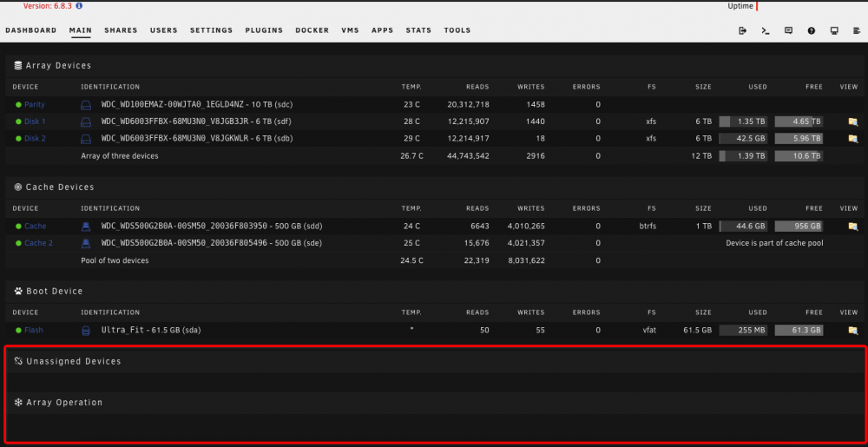
Task: Click the Disk 1 green status dot
Action: click(18, 122)
